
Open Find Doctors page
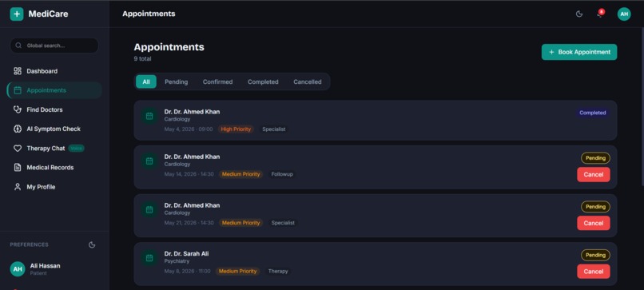[x=54, y=109]
